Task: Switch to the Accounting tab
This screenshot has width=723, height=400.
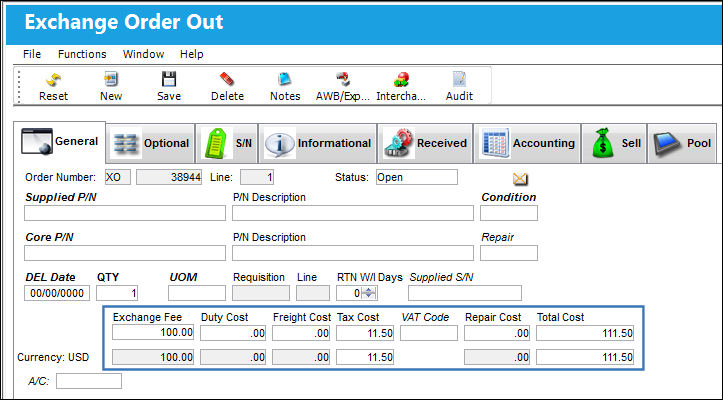Action: pos(527,143)
